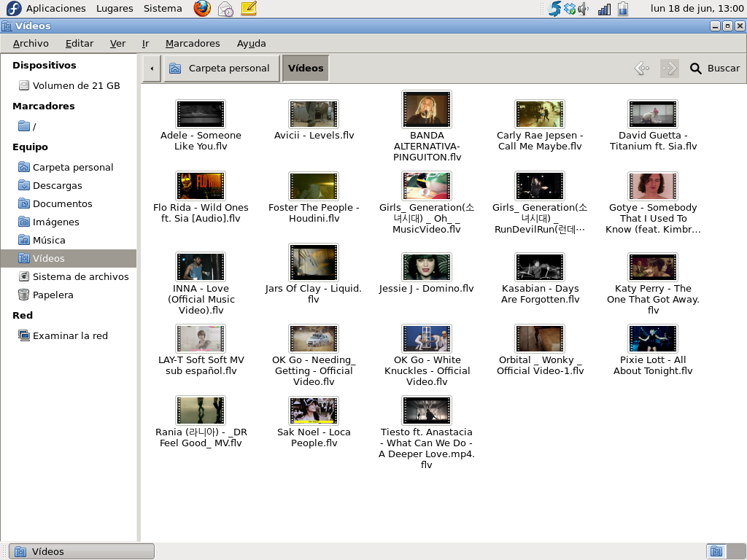Select Adele - Someone Like You.flv thumbnail
The image size is (747, 560).
[x=201, y=114]
